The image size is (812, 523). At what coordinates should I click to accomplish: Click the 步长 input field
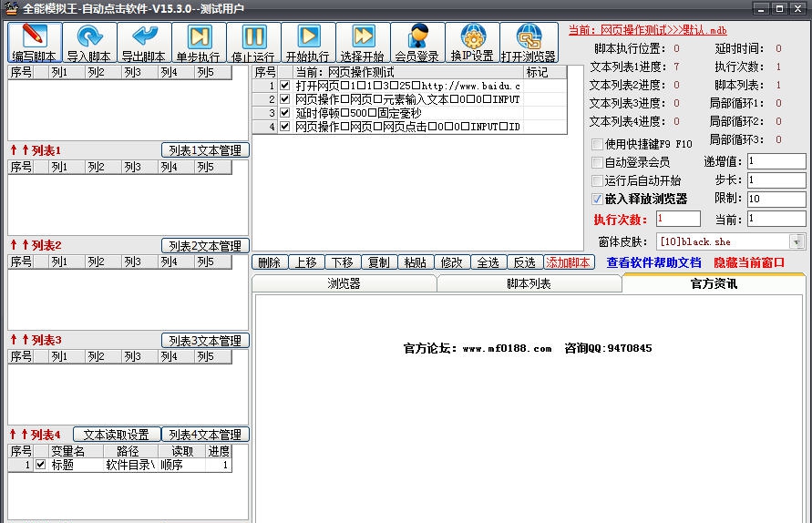tap(776, 180)
